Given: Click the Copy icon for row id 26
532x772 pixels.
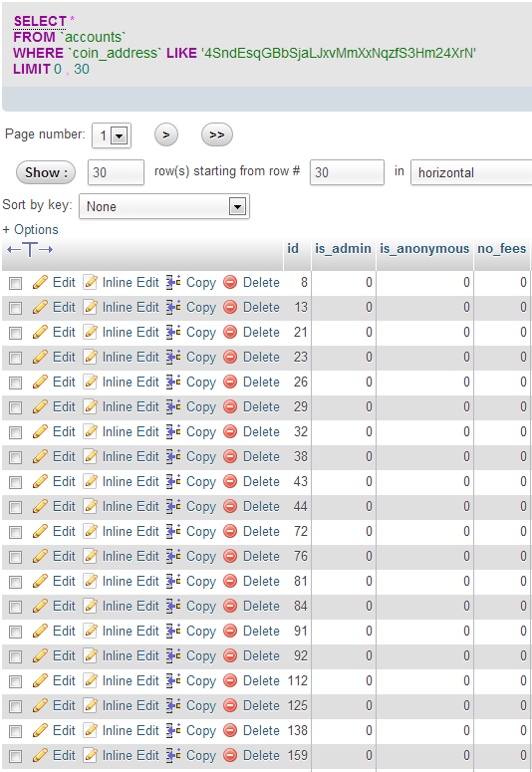Looking at the screenshot, I should pos(173,382).
